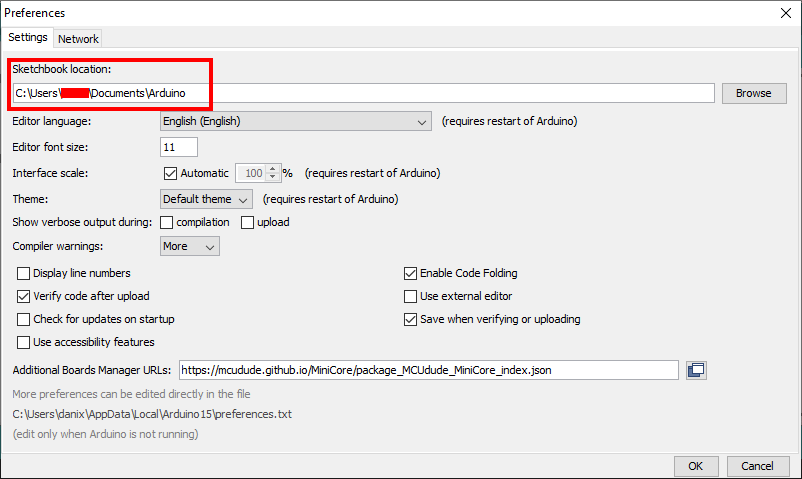Expand the Editor language dropdown
Screen dimensions: 802x479
[296, 121]
